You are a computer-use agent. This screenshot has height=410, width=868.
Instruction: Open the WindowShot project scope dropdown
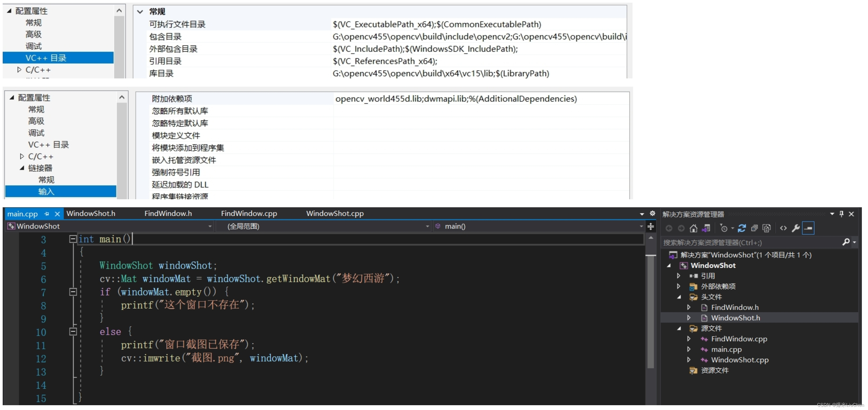(210, 226)
